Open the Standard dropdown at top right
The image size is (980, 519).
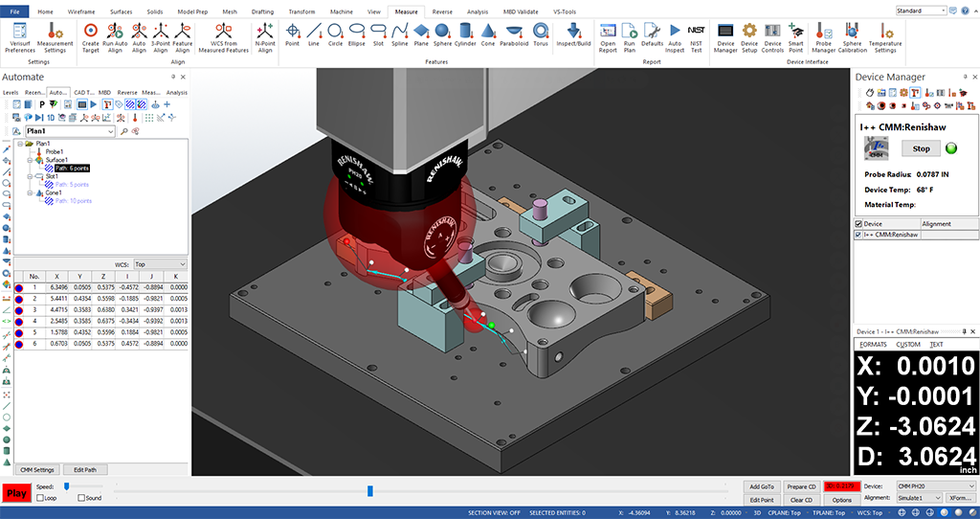943,11
